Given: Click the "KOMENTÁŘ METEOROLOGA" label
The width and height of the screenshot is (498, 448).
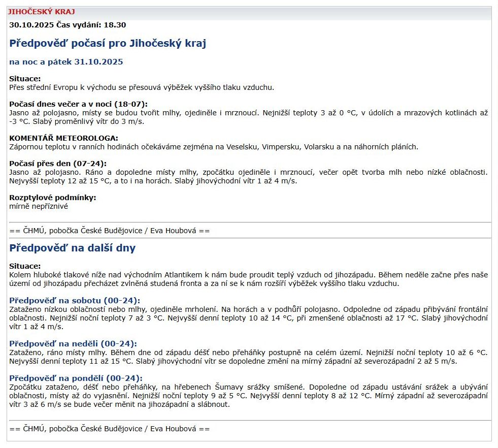Looking at the screenshot, I should (x=63, y=138).
